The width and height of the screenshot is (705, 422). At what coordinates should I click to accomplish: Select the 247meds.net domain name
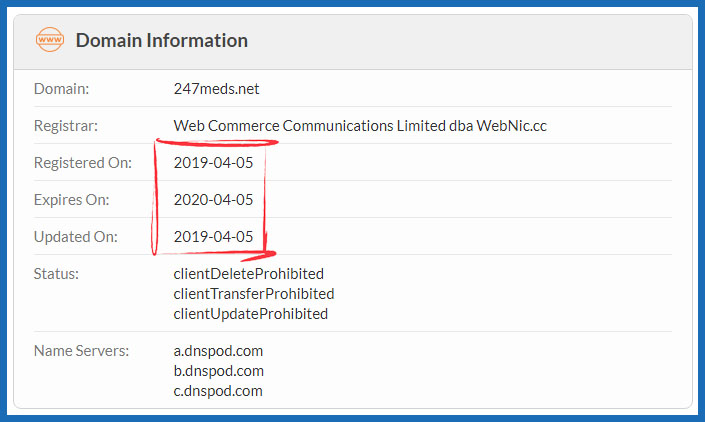(x=216, y=89)
